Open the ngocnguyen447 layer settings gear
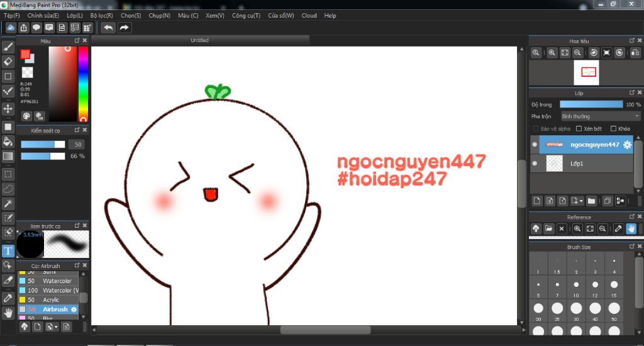Image resolution: width=644 pixels, height=346 pixels. click(627, 145)
